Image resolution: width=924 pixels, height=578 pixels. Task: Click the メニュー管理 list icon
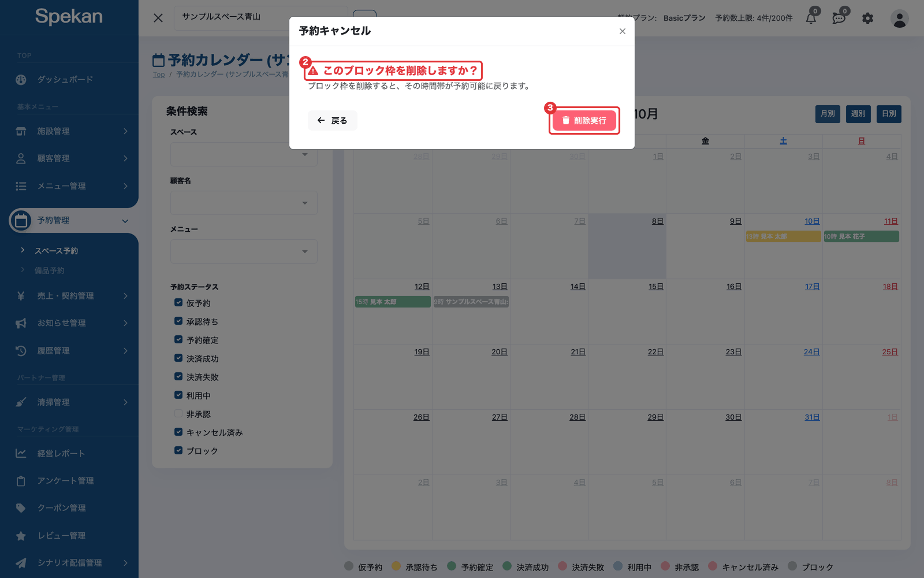click(21, 186)
